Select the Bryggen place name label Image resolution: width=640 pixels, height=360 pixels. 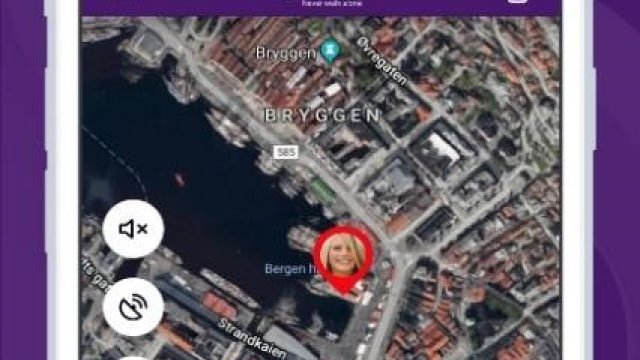tap(286, 53)
